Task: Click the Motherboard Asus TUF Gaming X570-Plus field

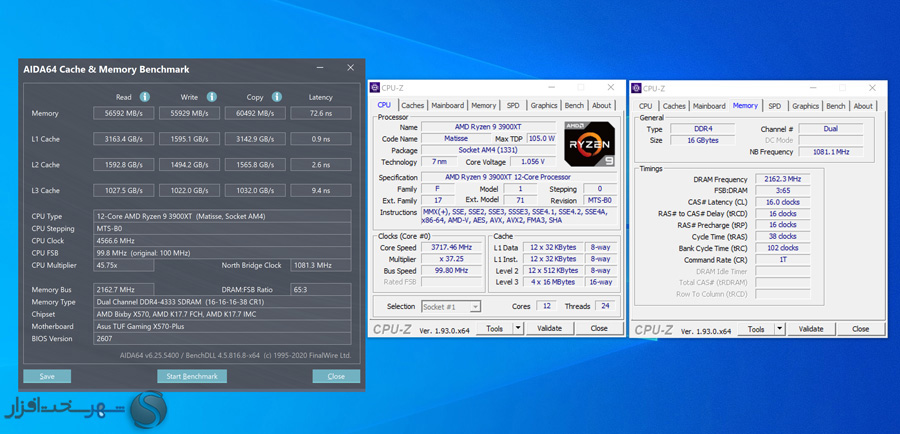Action: tap(222, 326)
